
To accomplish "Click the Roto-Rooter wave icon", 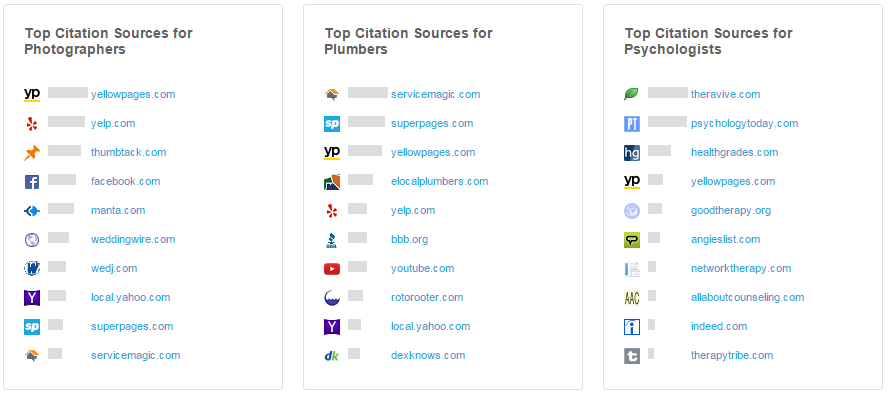I will pyautogui.click(x=332, y=298).
